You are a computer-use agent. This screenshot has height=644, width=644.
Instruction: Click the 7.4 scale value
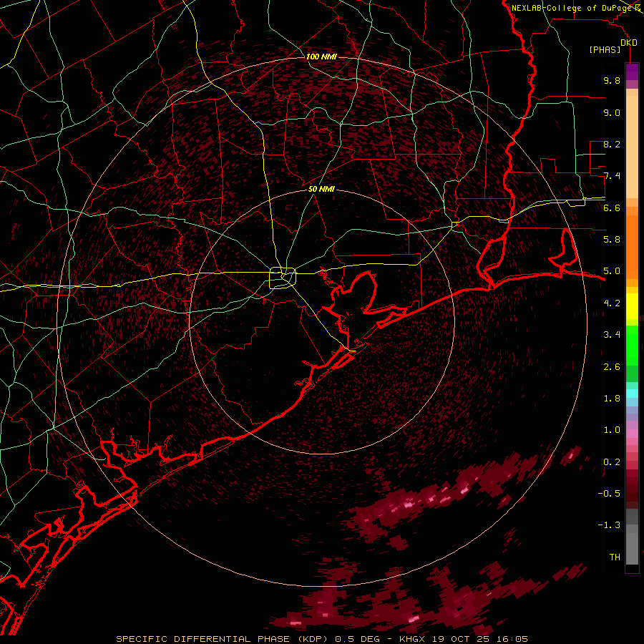tap(612, 176)
